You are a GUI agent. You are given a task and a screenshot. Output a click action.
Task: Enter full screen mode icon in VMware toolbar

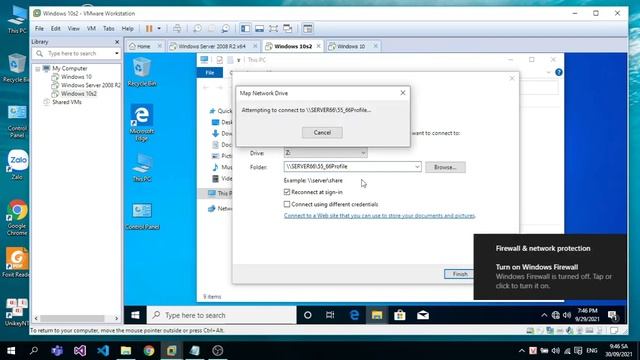(x=273, y=29)
